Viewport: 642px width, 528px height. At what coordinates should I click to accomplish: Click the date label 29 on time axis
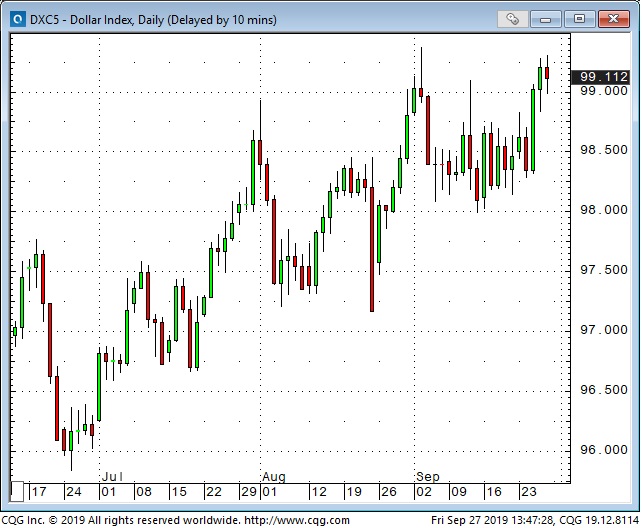[x=249, y=492]
